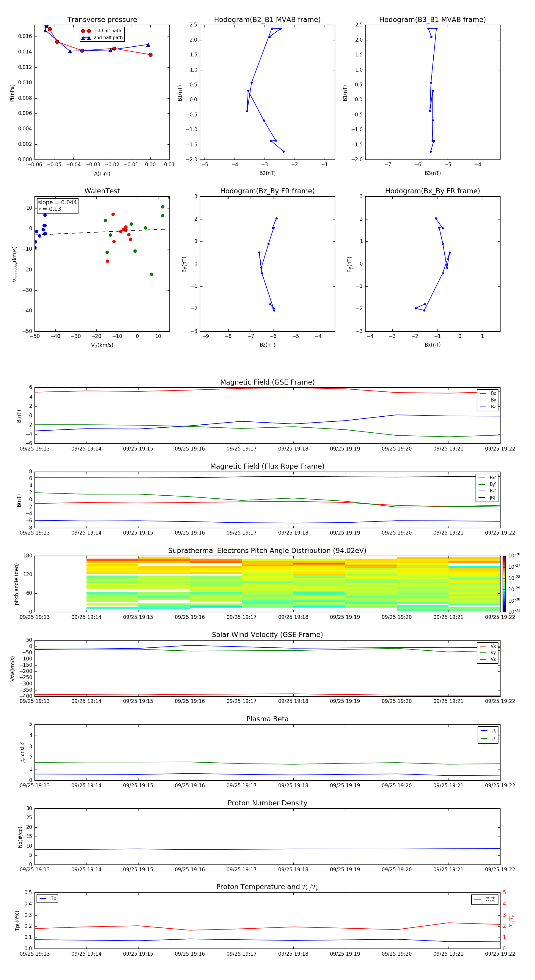Select the Tp legend entry in temperature plot

click(x=48, y=899)
